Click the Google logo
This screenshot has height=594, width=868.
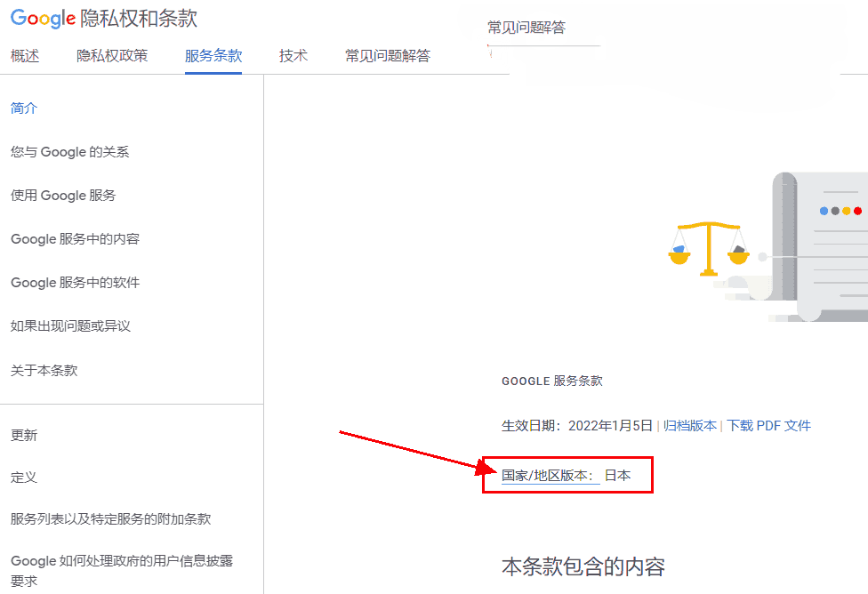click(x=43, y=19)
